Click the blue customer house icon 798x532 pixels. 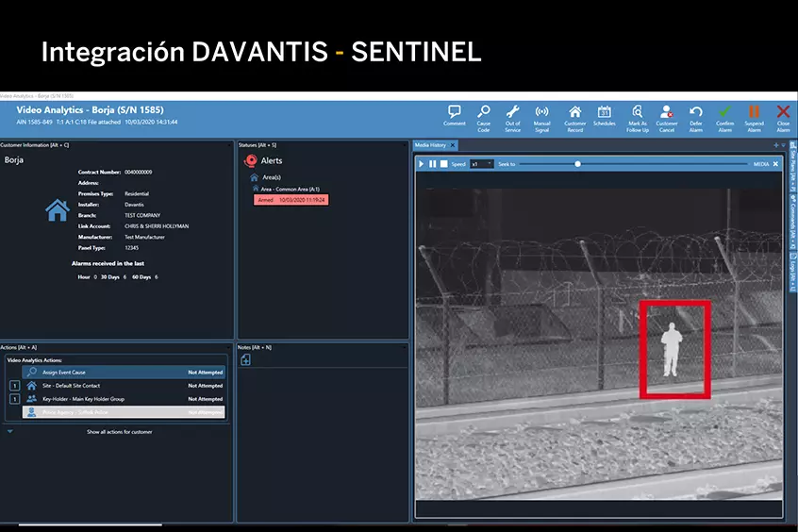pyautogui.click(x=58, y=209)
